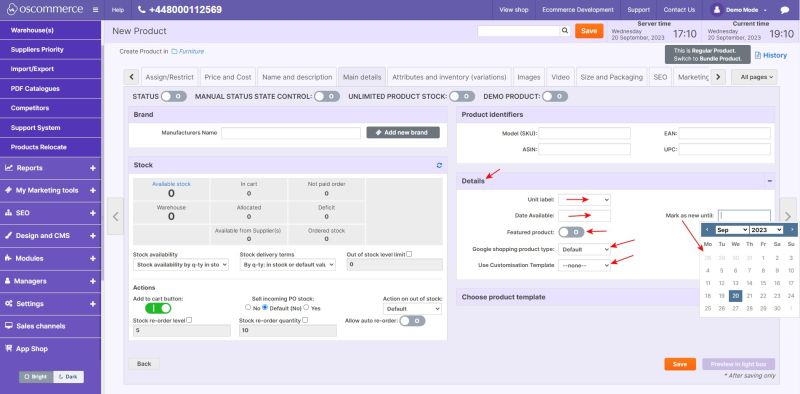Click the Sales channels monitor icon

coord(9,326)
